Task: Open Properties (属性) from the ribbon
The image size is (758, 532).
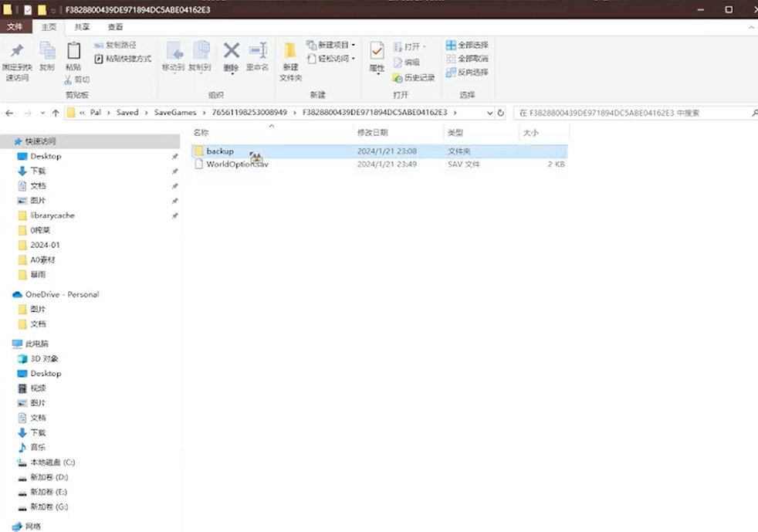Action: pyautogui.click(x=377, y=53)
